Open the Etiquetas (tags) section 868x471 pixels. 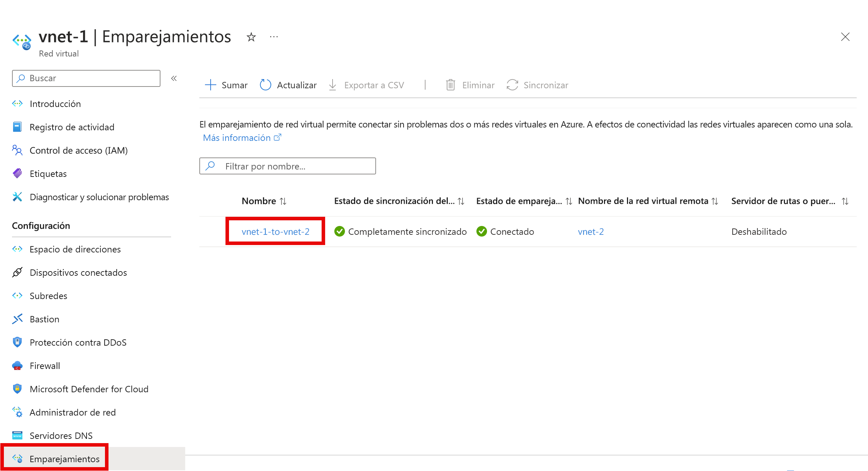point(48,174)
